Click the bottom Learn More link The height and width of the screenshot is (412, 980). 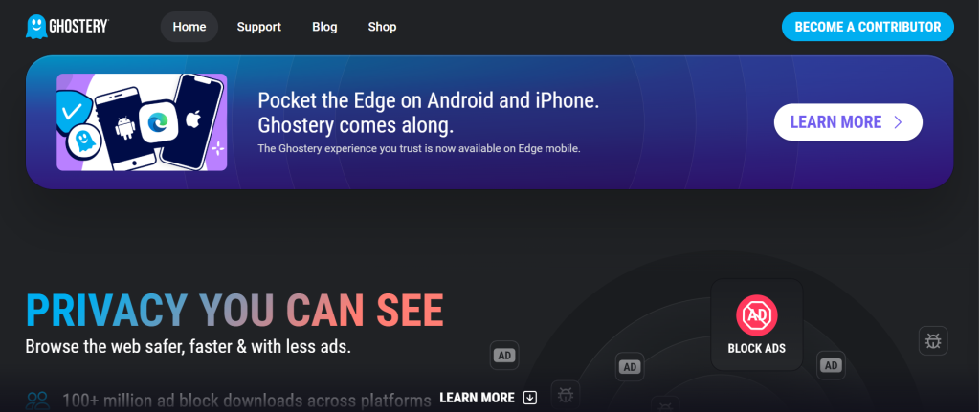pos(478,398)
